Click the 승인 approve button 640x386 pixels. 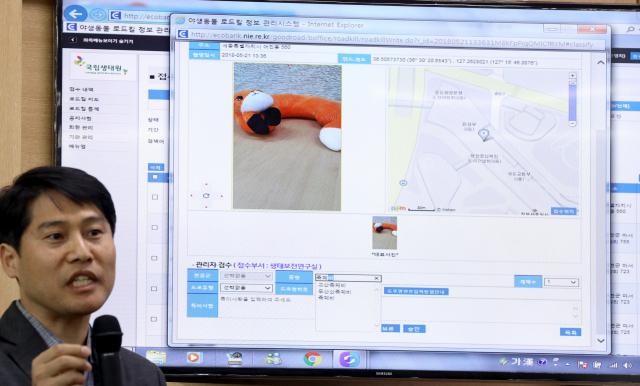tap(414, 329)
